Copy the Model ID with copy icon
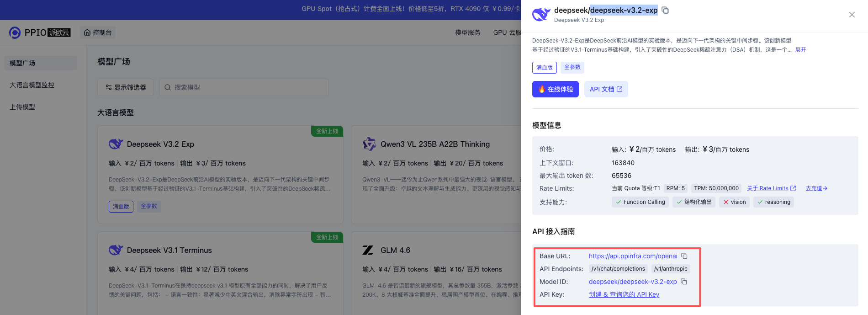868x315 pixels. pyautogui.click(x=684, y=282)
